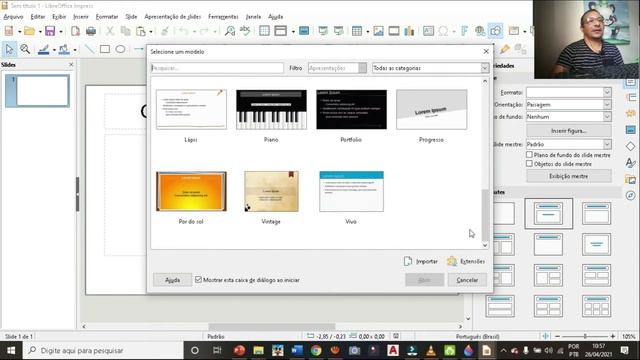This screenshot has height=360, width=640.
Task: Click the Insert Special Character omega icon
Action: (x=443, y=31)
